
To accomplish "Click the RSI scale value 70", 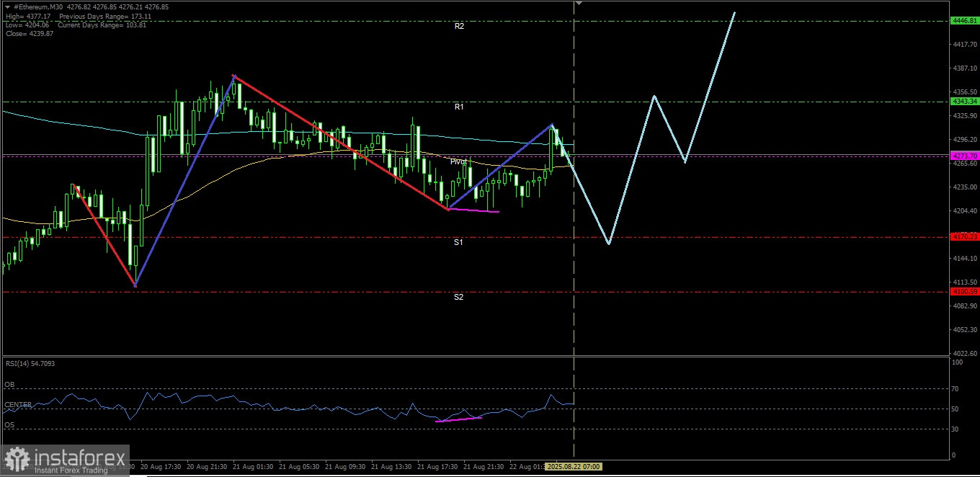I will point(956,388).
